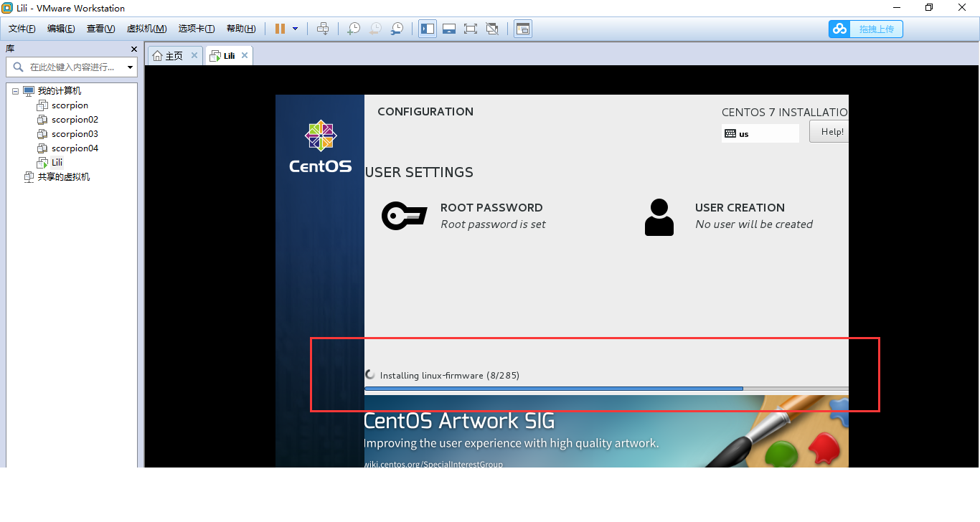Click the Help! button in installer
Viewport: 980px width, 522px height.
click(829, 131)
